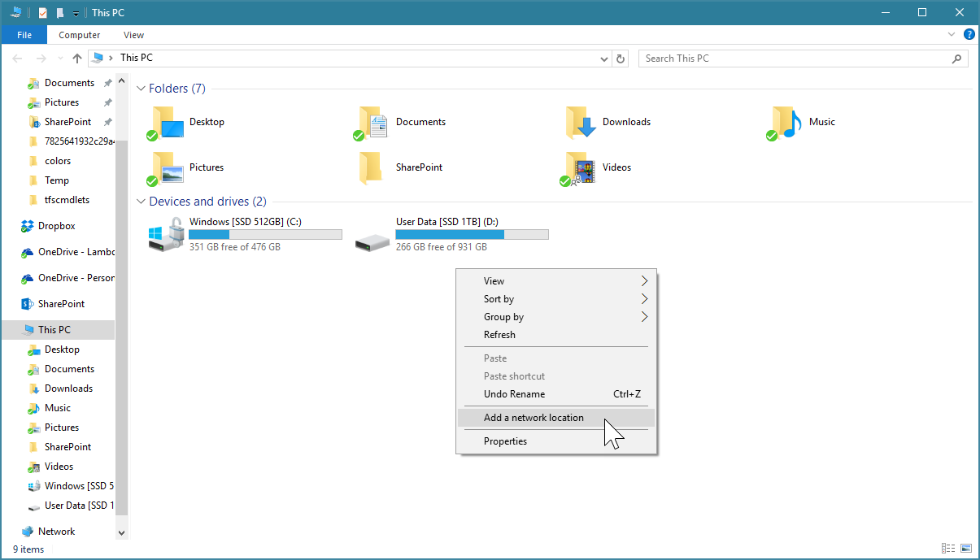Click the '351 GB free of 476 GB' text

(x=235, y=247)
